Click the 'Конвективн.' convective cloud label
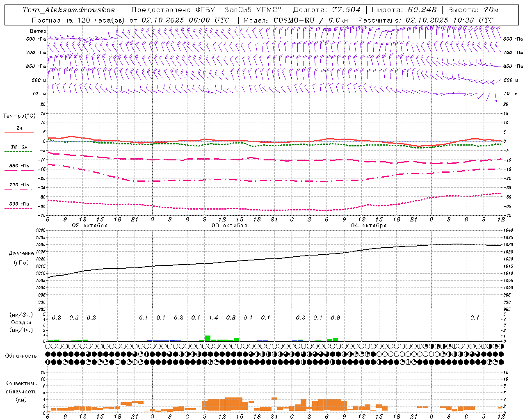 (x=21, y=383)
